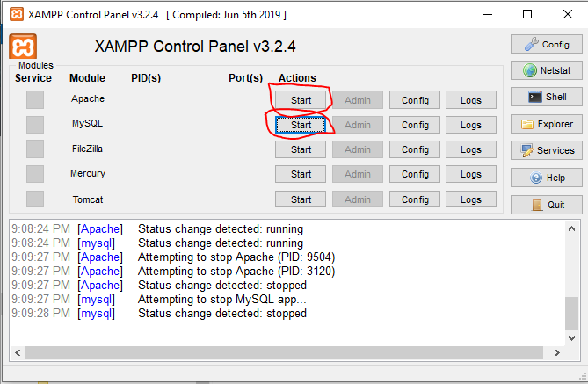Click the Tomcat Admin button
Screen dimensions: 588x384
(358, 199)
